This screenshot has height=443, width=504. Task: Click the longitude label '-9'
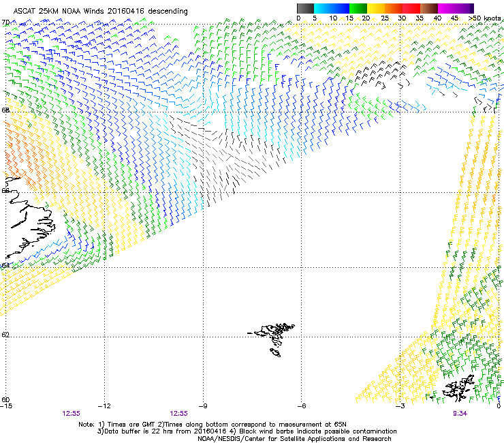[203, 406]
